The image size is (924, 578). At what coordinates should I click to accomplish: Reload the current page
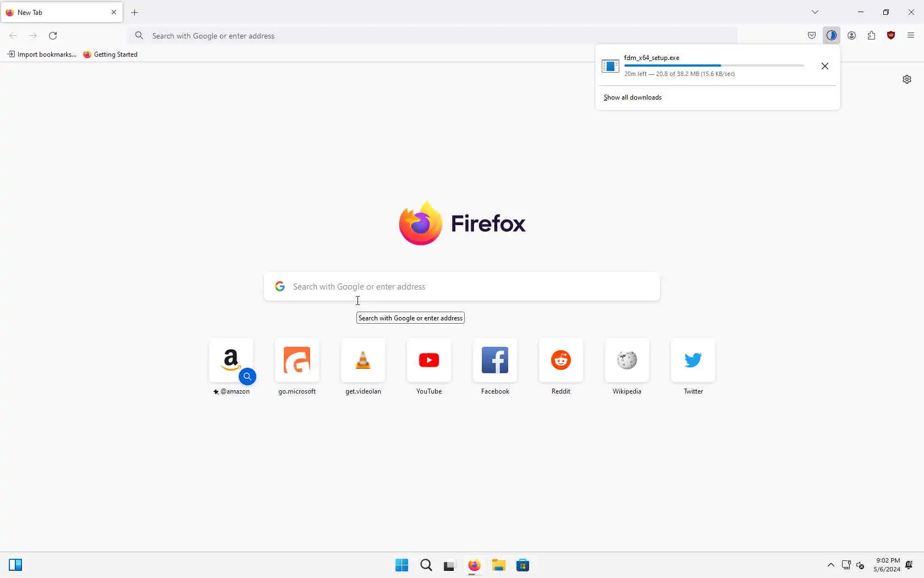(x=53, y=36)
